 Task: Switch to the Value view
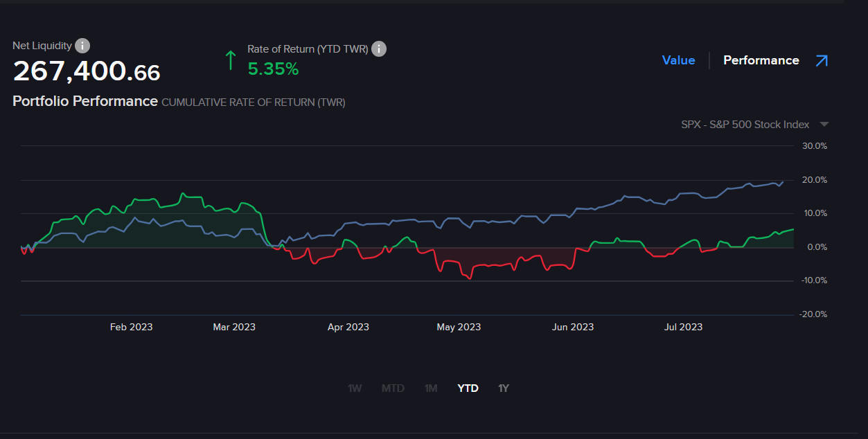(678, 61)
